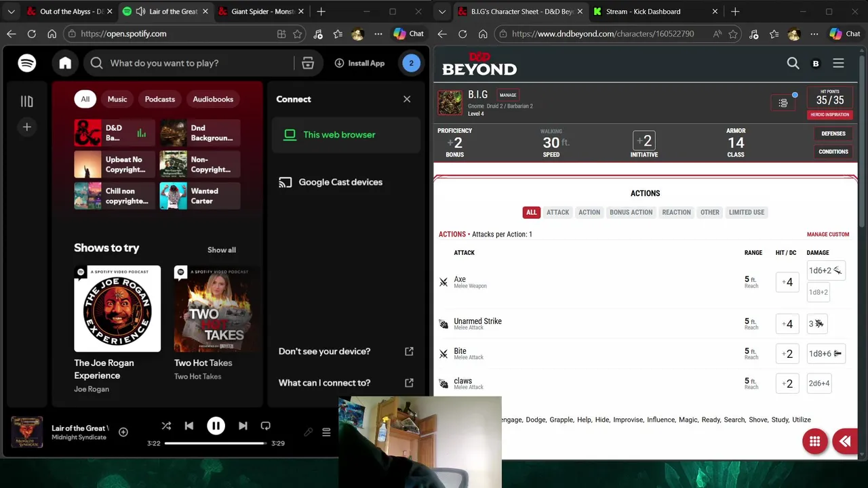Image resolution: width=868 pixels, height=488 pixels.
Task: Open the Wanted Carter tile
Action: coord(200,196)
